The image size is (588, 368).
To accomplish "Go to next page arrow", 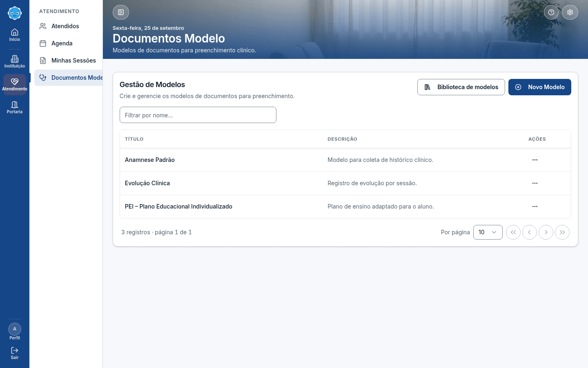I will [546, 232].
